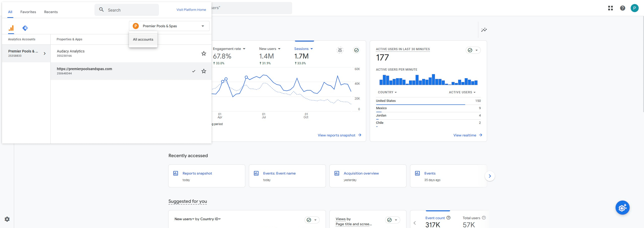Screen dimensions: 644x228
Task: Click the account Search field
Action: coord(127,10)
